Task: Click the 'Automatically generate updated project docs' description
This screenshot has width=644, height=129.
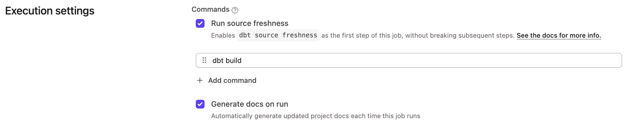Action: [280, 116]
